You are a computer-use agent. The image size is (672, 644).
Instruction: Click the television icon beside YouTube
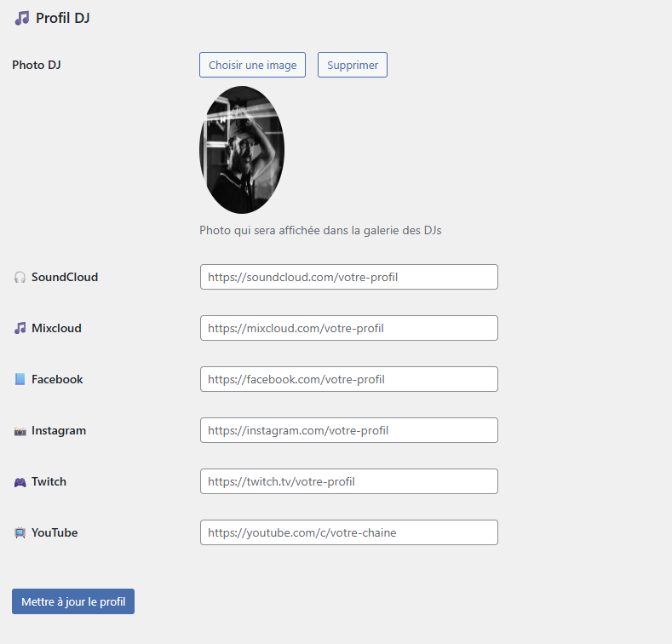click(20, 533)
